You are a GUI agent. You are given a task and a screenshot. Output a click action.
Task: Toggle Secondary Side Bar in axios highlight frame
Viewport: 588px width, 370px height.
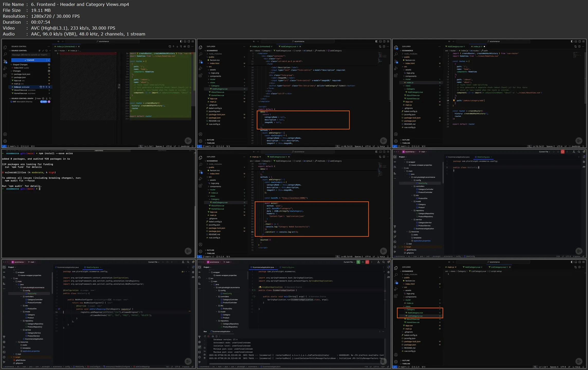(x=384, y=152)
